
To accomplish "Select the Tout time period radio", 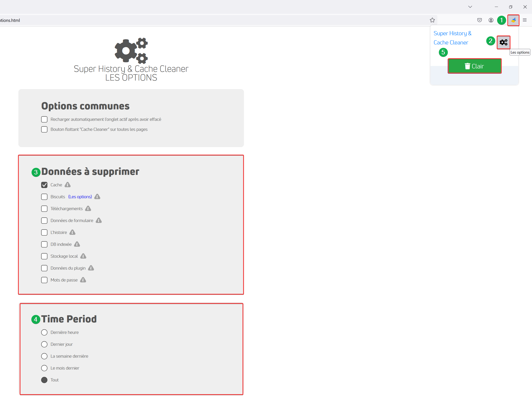I will click(44, 380).
